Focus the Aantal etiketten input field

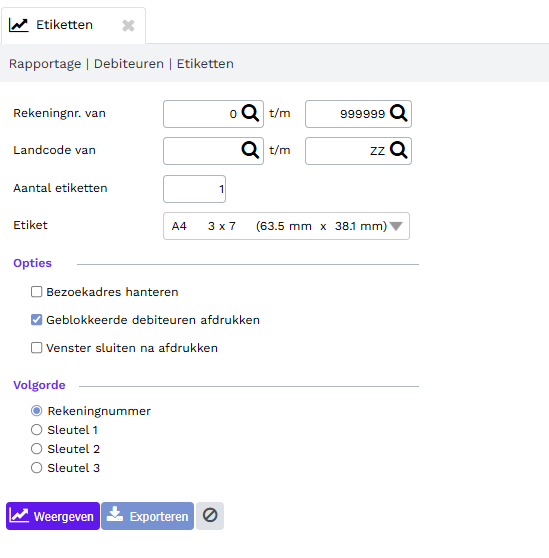pyautogui.click(x=194, y=189)
